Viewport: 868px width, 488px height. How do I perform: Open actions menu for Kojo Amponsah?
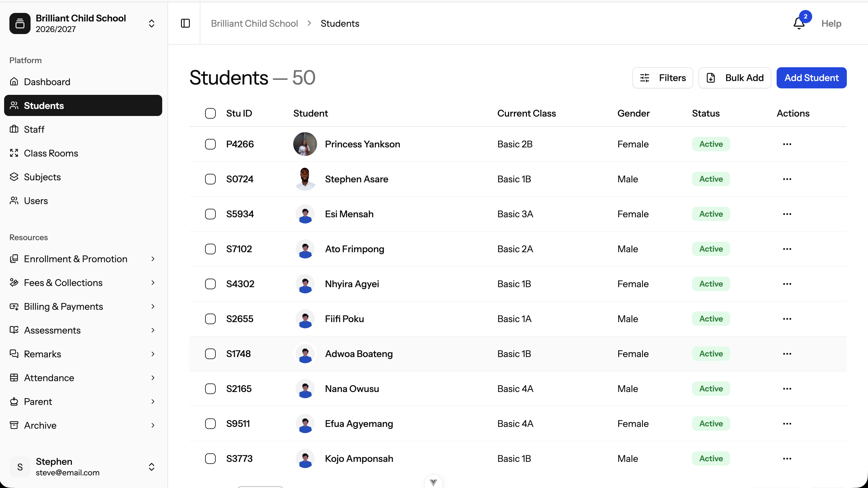tap(787, 459)
